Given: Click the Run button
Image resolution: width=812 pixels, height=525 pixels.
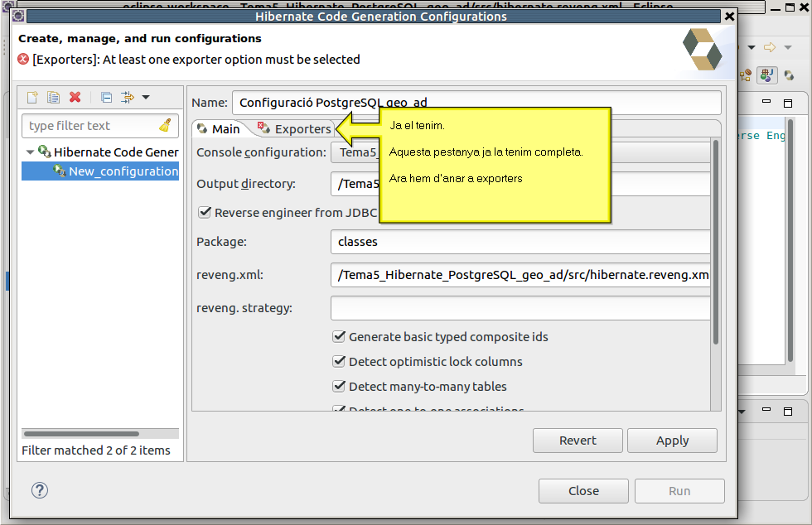Looking at the screenshot, I should [x=679, y=491].
